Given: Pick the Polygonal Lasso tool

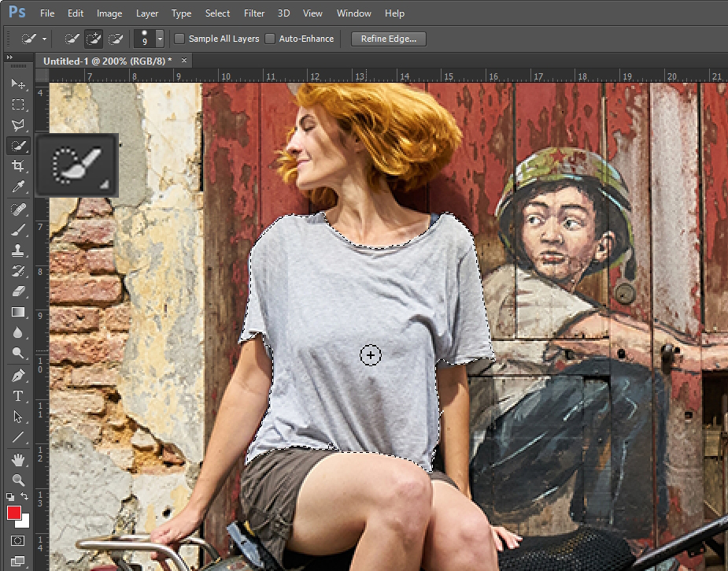Looking at the screenshot, I should 17,124.
